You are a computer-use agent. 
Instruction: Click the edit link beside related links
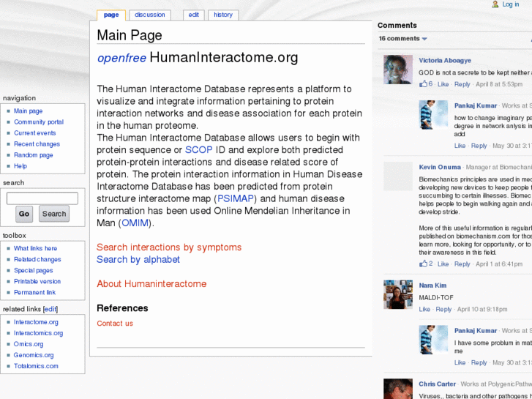(50, 310)
